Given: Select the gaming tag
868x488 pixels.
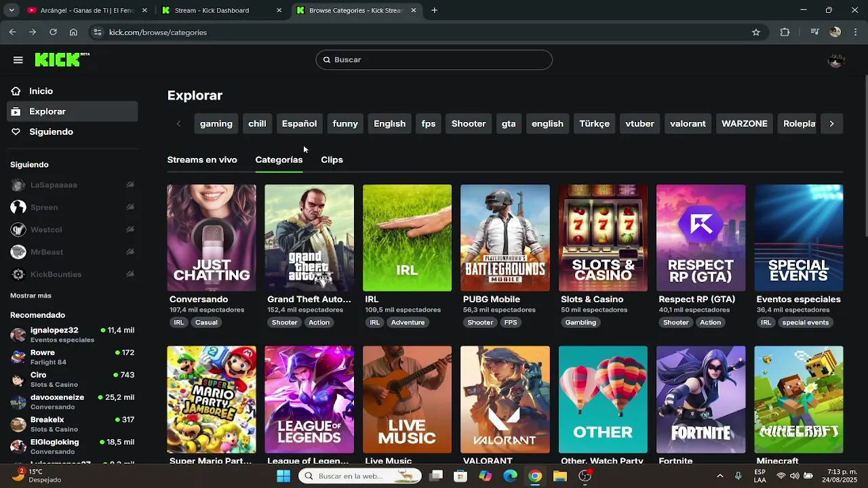Looking at the screenshot, I should coord(216,123).
